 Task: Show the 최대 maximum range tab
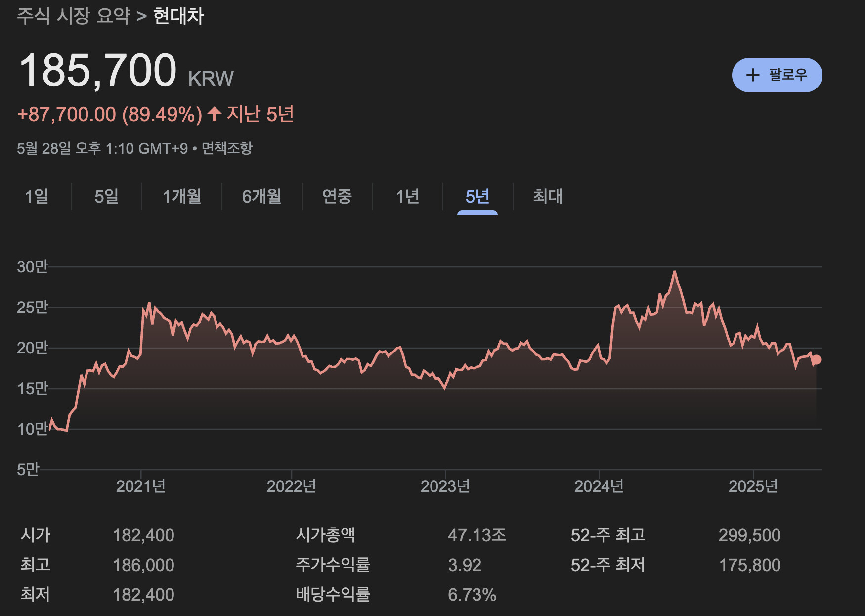click(548, 196)
